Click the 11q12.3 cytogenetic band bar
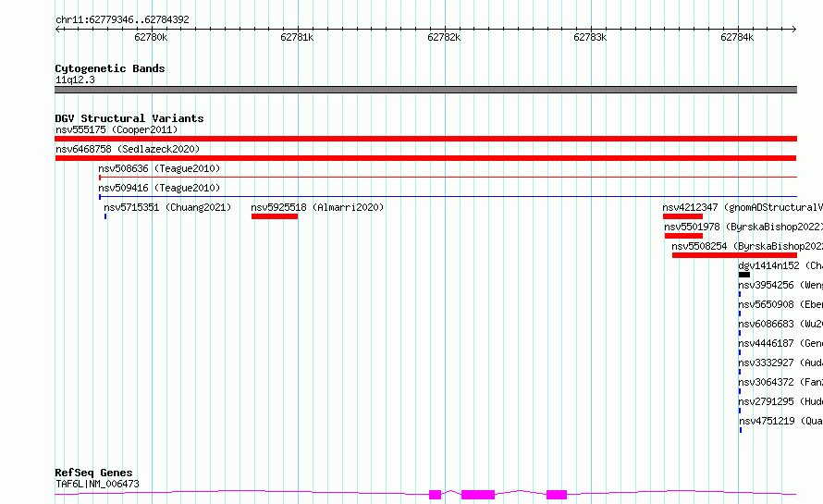 pos(425,90)
